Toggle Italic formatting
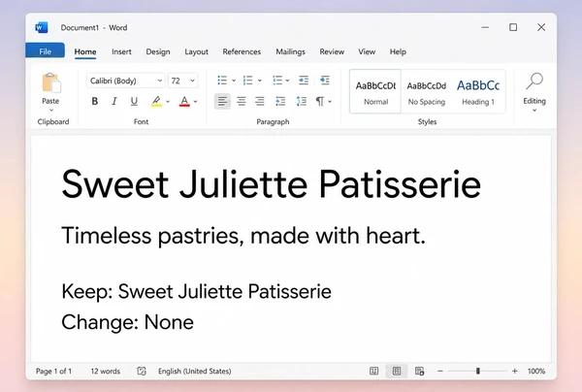Viewport: 582px width, 392px height. pyautogui.click(x=114, y=101)
